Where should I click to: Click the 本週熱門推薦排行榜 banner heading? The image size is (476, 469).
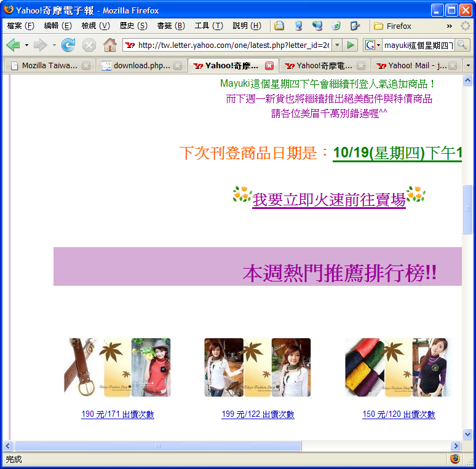pos(339,272)
